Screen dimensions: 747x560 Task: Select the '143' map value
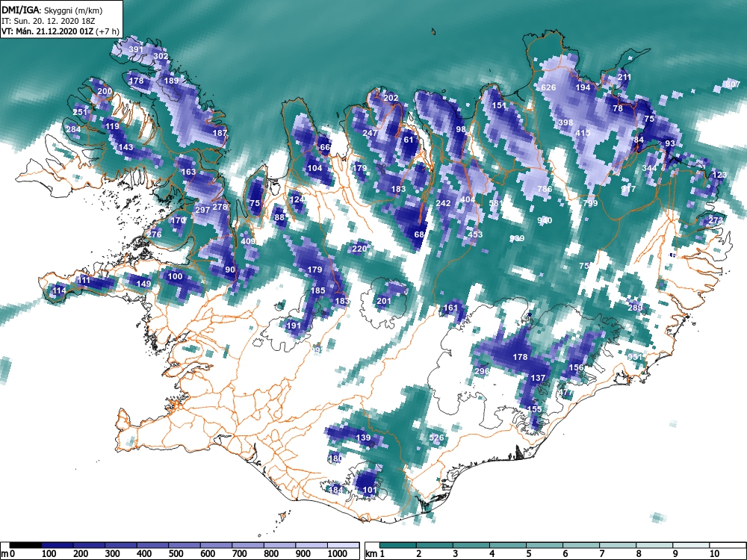coord(125,148)
